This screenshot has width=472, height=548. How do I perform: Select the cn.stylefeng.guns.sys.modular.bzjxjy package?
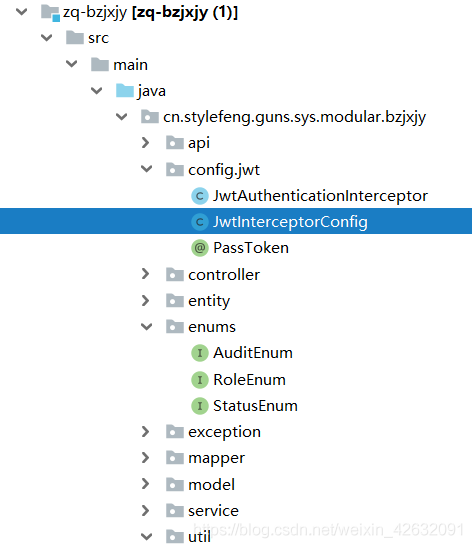295,117
